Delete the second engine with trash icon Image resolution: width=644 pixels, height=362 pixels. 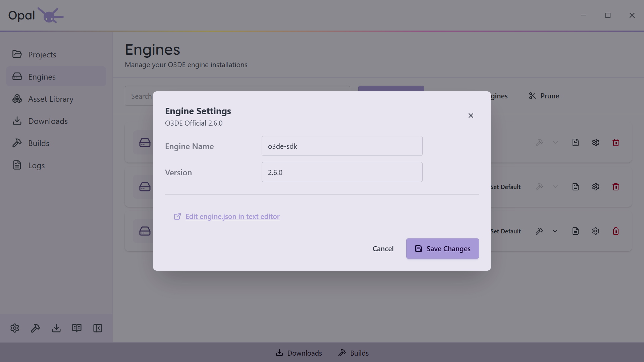tap(616, 187)
